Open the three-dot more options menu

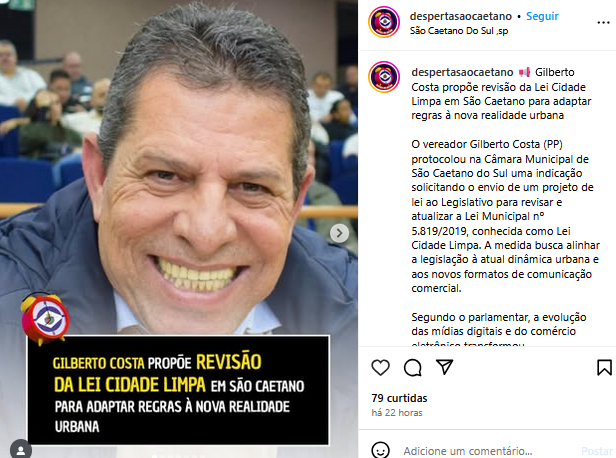(603, 22)
